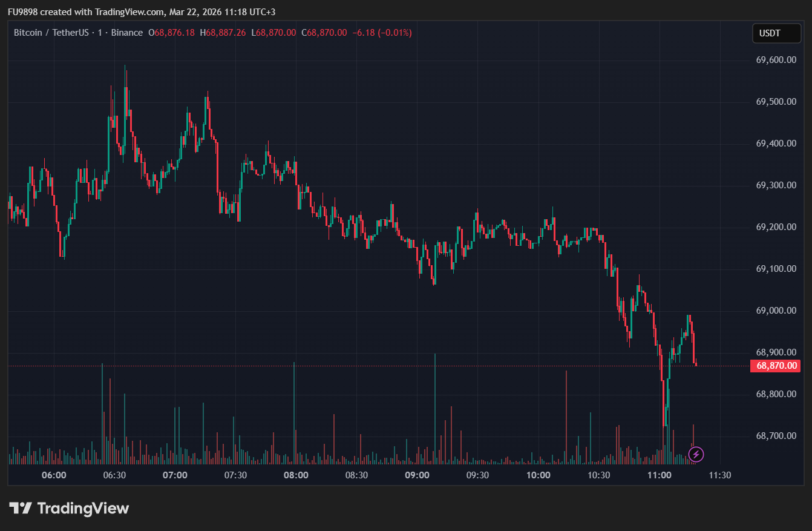Select the -0.01% change percentage
Image resolution: width=812 pixels, height=531 pixels.
pyautogui.click(x=392, y=34)
